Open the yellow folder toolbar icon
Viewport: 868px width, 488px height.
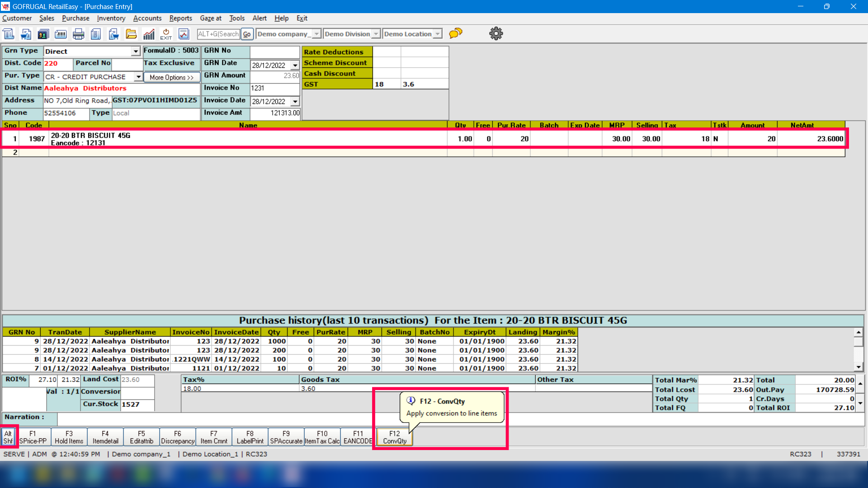[x=131, y=34]
